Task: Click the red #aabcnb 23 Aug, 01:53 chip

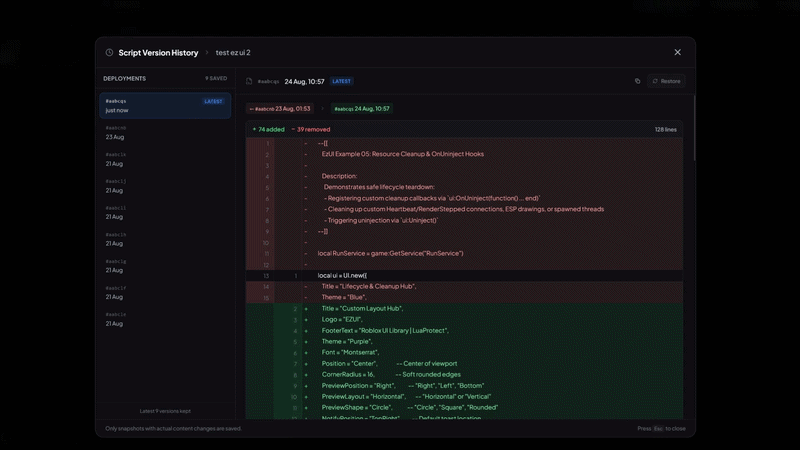Action: pyautogui.click(x=280, y=109)
